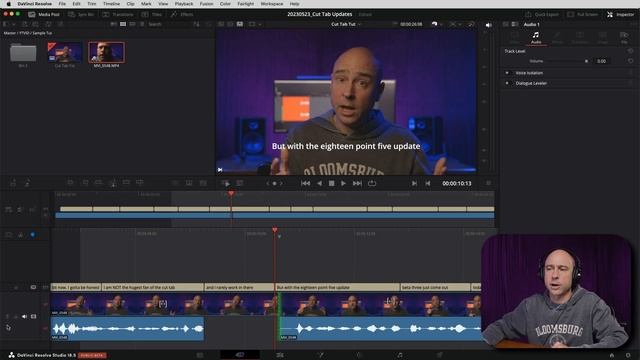Click the upper timeline playhead marker
This screenshot has width=640, height=360.
[231, 193]
